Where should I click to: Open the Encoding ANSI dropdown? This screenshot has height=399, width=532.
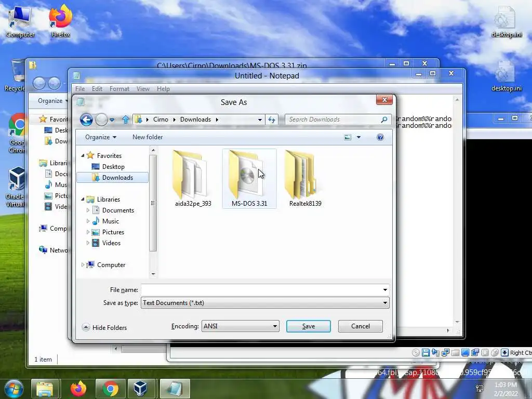click(x=240, y=326)
